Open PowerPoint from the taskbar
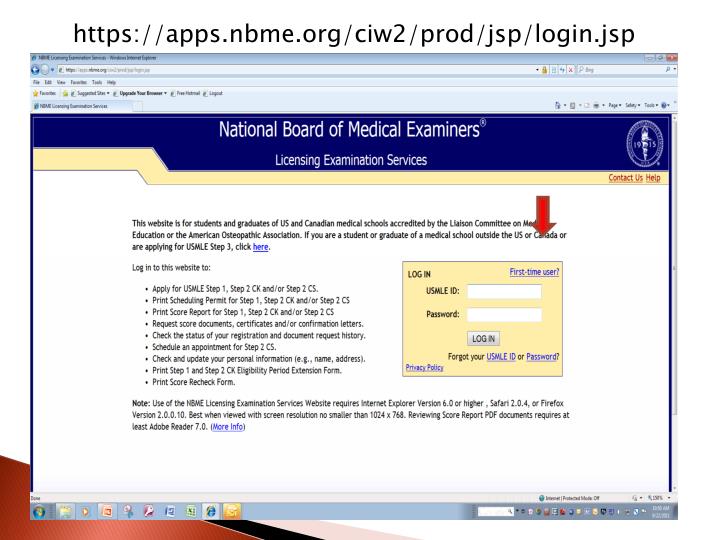This screenshot has width=720, height=540. [x=107, y=511]
